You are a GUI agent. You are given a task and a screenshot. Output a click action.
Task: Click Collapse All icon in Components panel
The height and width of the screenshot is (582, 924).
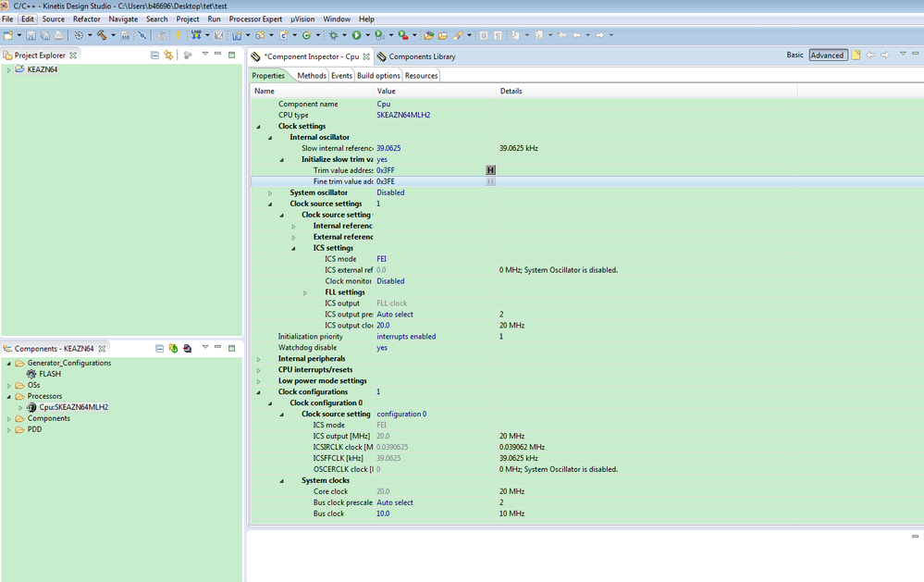[x=159, y=349]
